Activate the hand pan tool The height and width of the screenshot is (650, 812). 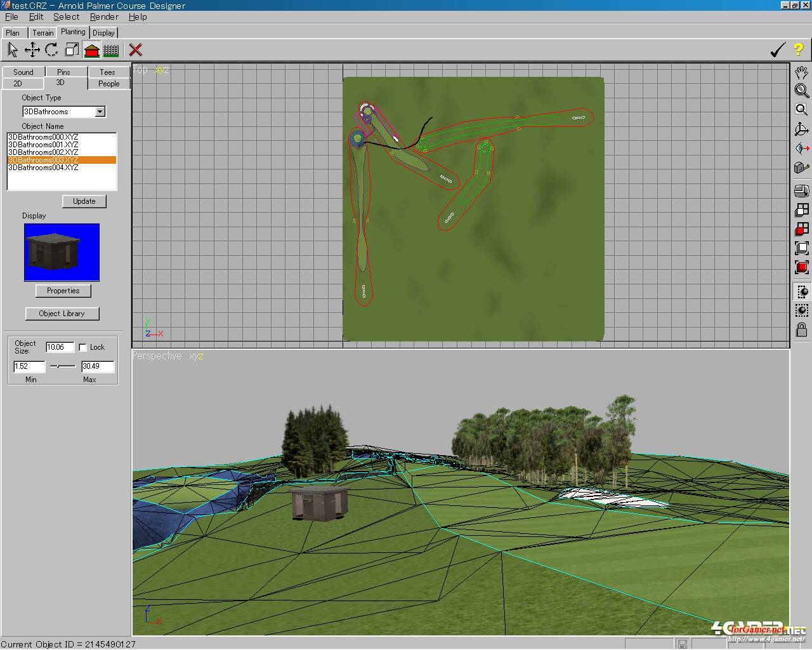point(802,72)
